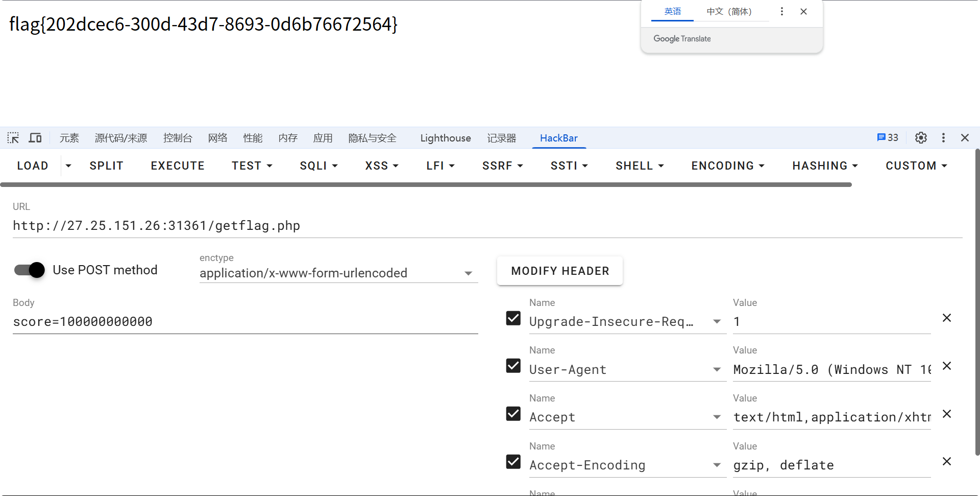Disable the Use POST method switch

pyautogui.click(x=30, y=270)
